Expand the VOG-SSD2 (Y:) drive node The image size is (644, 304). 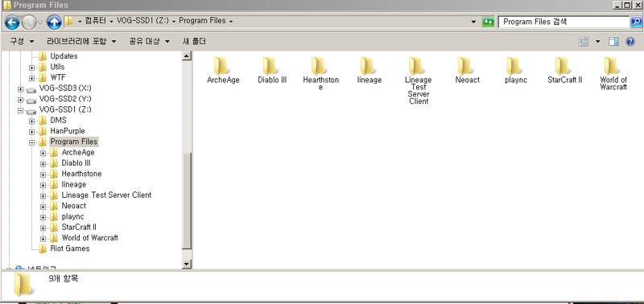21,99
